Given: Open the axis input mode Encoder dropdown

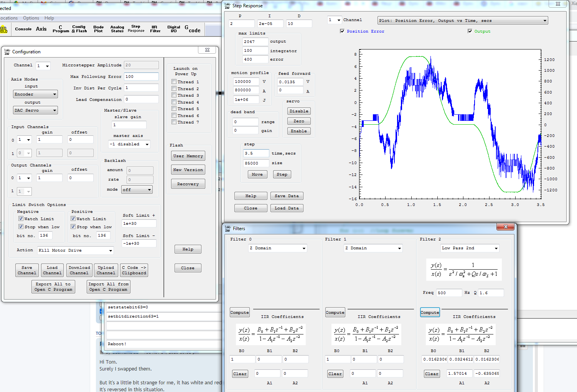Looking at the screenshot, I should (35, 94).
